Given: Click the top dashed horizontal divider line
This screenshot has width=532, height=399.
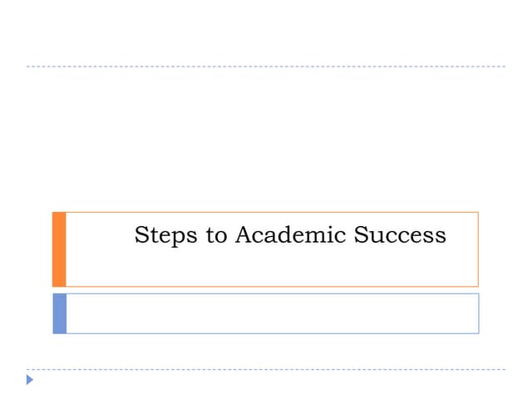Looking at the screenshot, I should click(266, 66).
